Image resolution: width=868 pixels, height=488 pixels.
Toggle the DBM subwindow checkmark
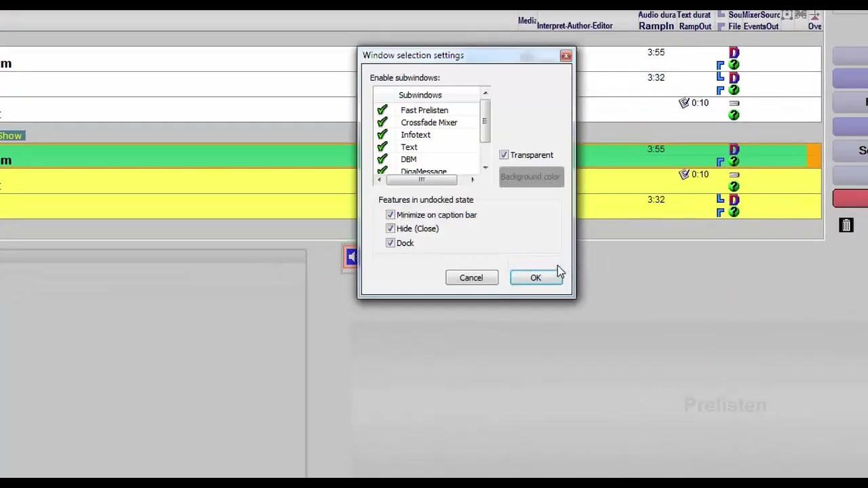382,159
